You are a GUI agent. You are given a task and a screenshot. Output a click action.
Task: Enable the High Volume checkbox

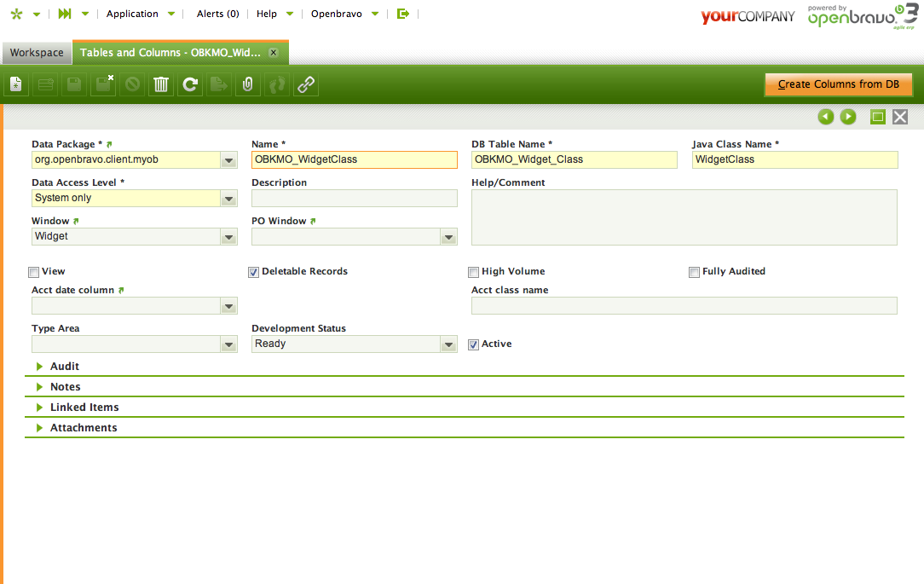coord(473,272)
